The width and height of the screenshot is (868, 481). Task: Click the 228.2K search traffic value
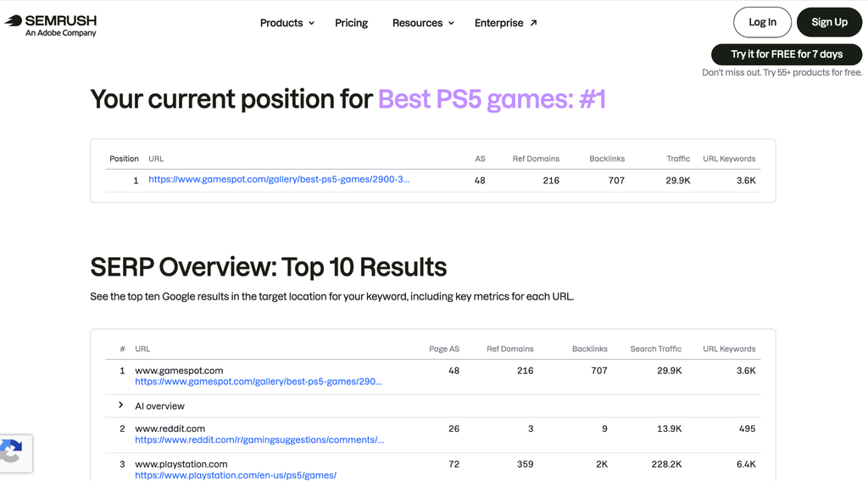(666, 464)
